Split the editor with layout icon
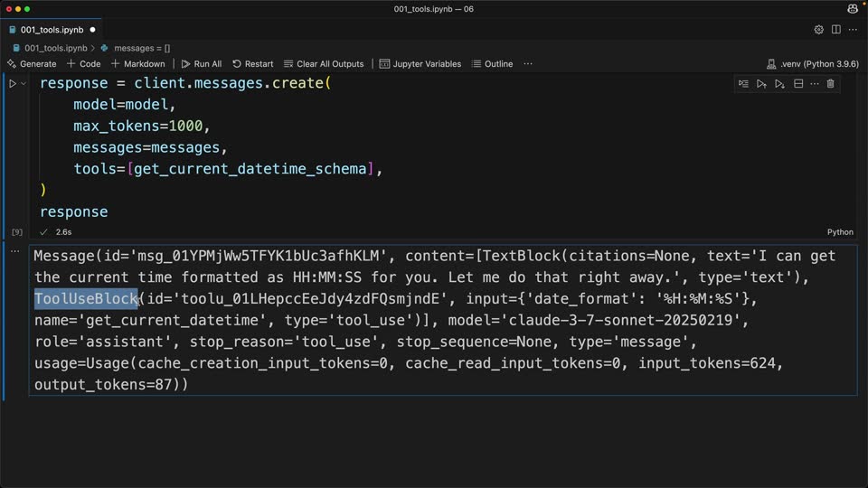The width and height of the screenshot is (868, 488). (x=835, y=30)
